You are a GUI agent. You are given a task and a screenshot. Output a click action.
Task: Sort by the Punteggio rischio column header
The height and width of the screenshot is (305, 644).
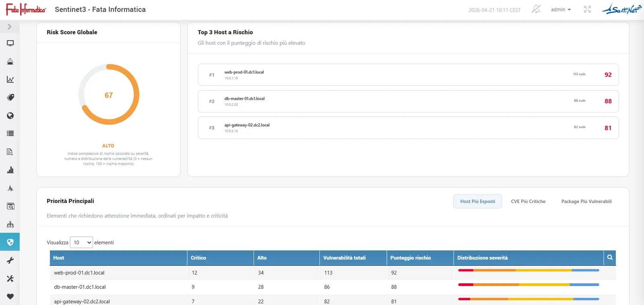[x=420, y=258]
